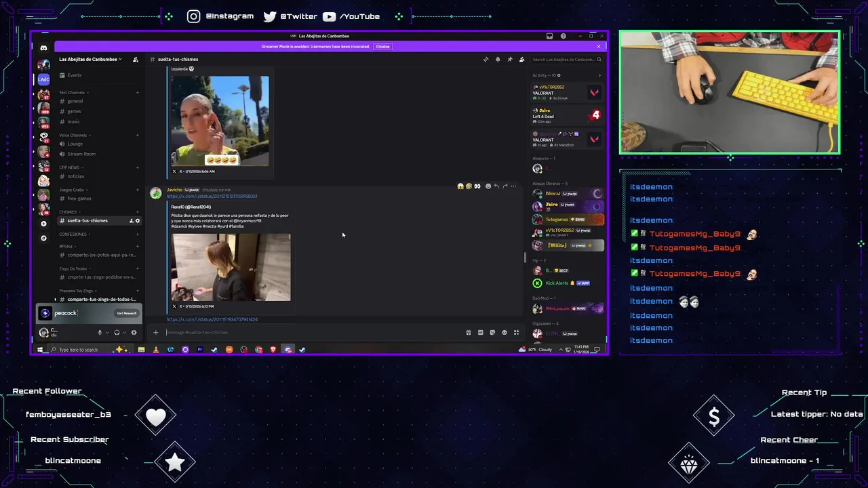Click create invite icon on suelta-tus-chismes
Image resolution: width=868 pixels, height=488 pixels.
(132, 221)
